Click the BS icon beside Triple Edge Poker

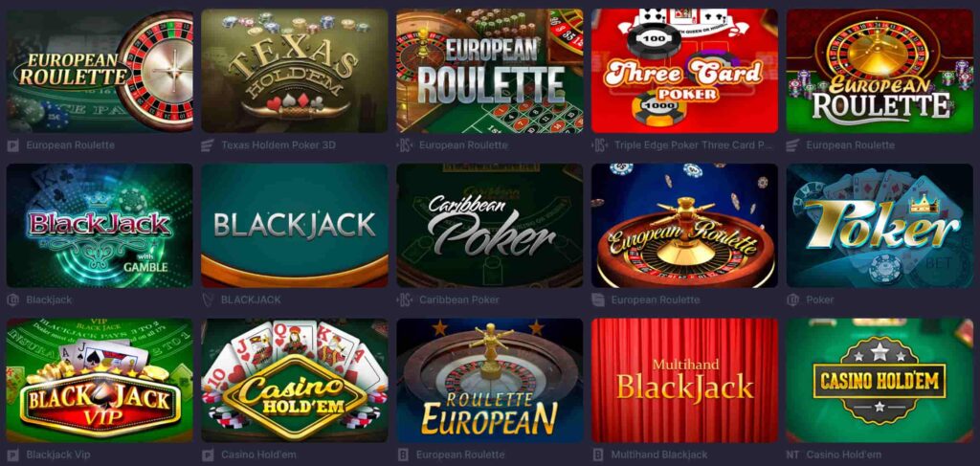[x=599, y=145]
